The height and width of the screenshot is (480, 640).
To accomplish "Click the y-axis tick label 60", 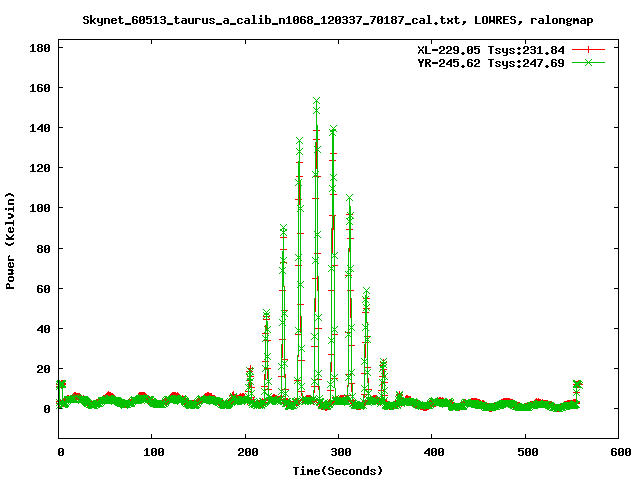I will click(x=43, y=288).
